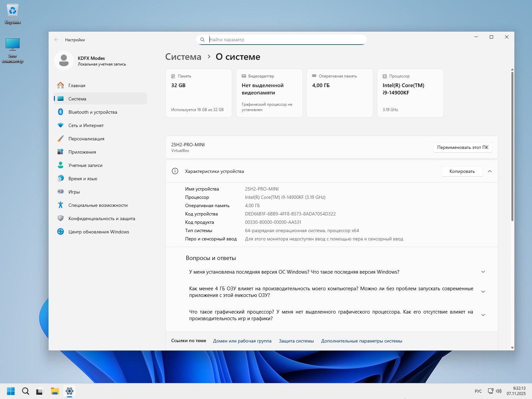The image size is (532, 399).
Task: Open Network and Internet via Wi-Fi icon
Action: [x=61, y=125]
